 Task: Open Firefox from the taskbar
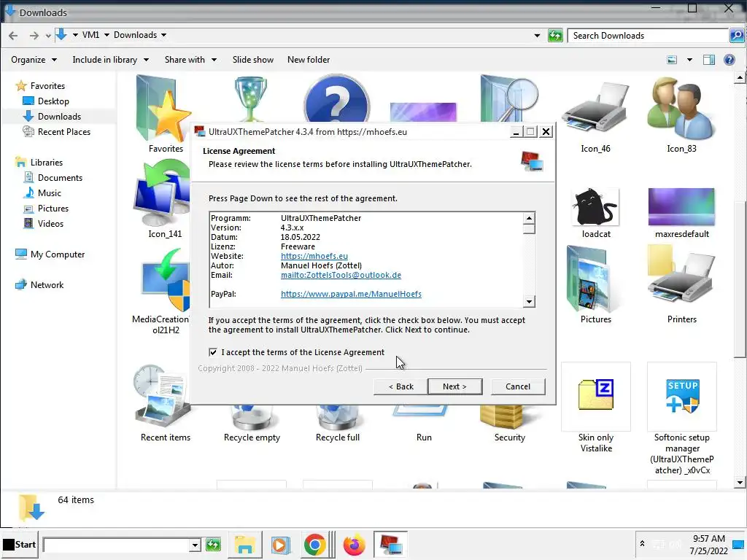pyautogui.click(x=354, y=544)
